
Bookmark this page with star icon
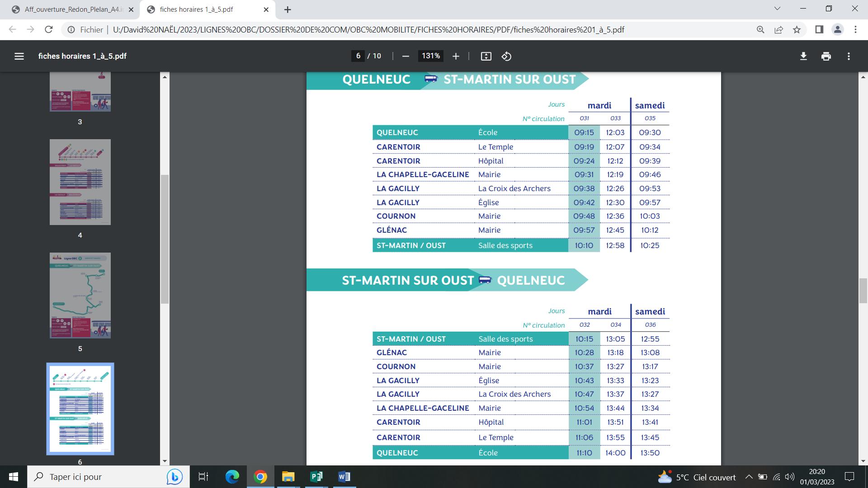[x=797, y=30]
